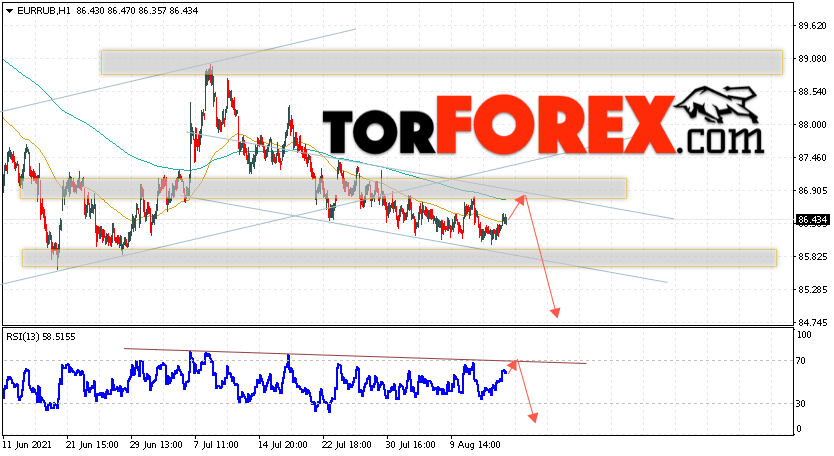Select the middle resistance zone near 86.905
Image resolution: width=834 pixels, height=456 pixels.
[323, 188]
